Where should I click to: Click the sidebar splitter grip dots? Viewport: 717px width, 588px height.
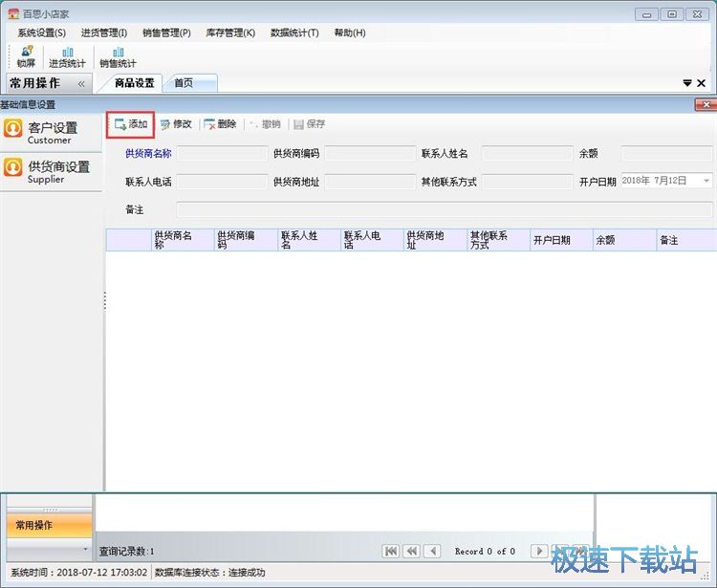[105, 301]
